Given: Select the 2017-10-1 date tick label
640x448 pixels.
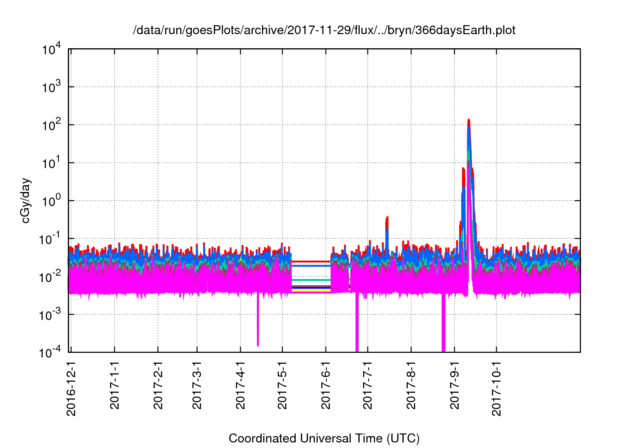Looking at the screenshot, I should point(496,387).
